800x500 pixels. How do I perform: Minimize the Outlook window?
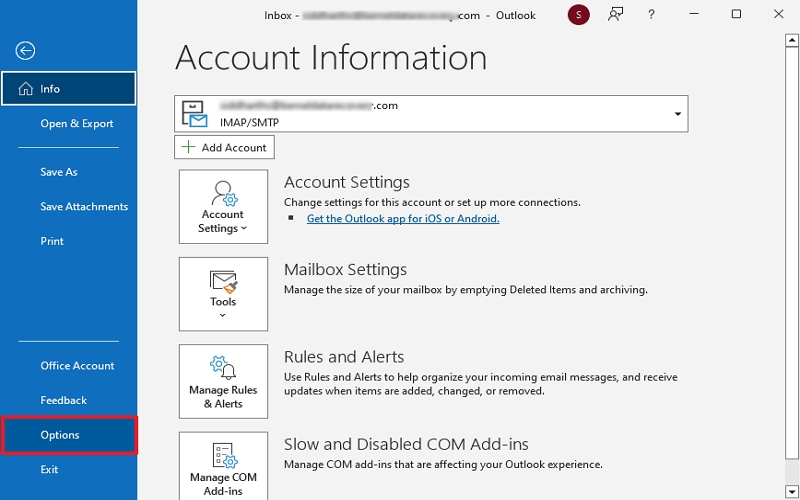[x=693, y=14]
